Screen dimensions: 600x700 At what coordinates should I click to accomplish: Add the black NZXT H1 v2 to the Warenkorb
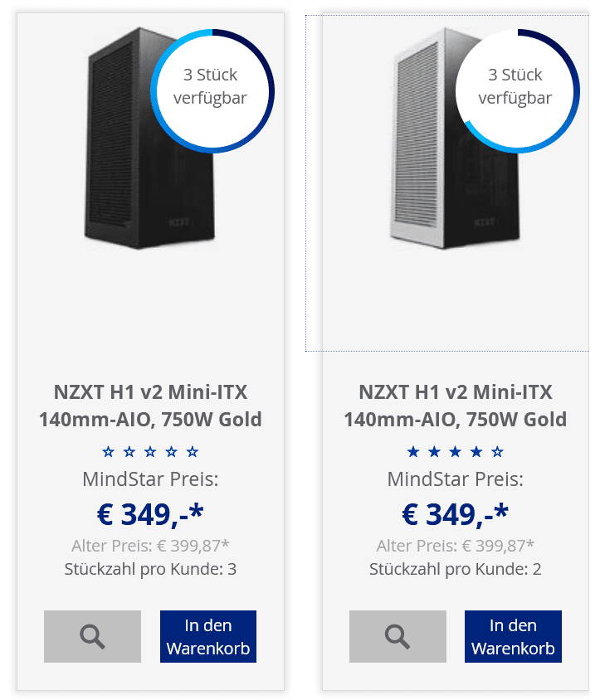(x=208, y=636)
